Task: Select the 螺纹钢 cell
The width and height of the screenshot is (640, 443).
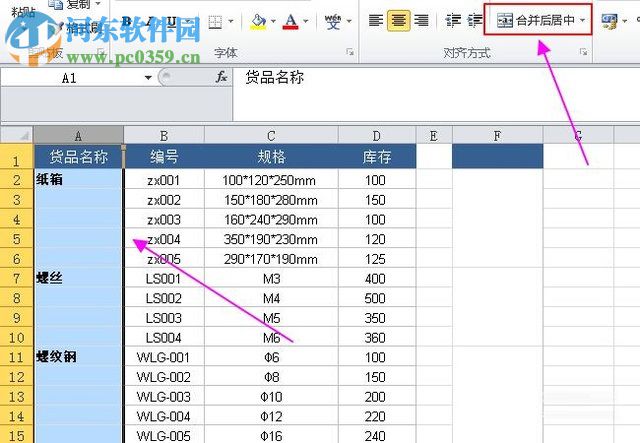Action: tap(78, 357)
